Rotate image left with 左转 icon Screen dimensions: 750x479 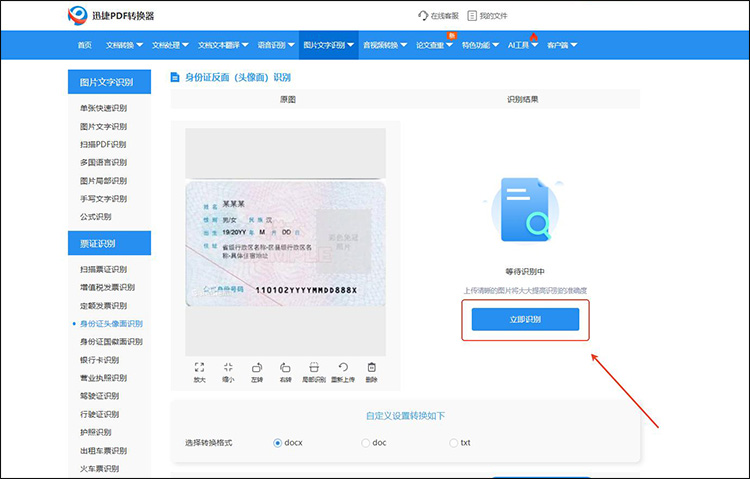257,368
